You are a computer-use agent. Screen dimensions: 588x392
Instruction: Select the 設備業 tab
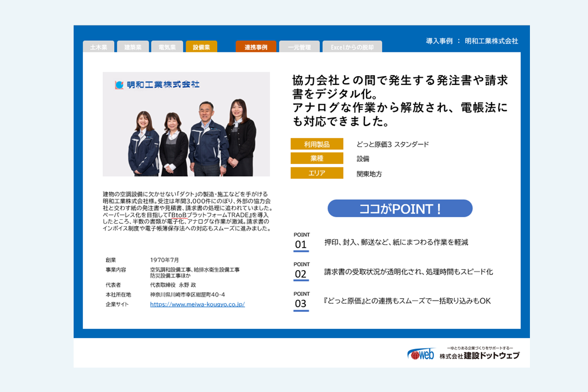point(201,47)
